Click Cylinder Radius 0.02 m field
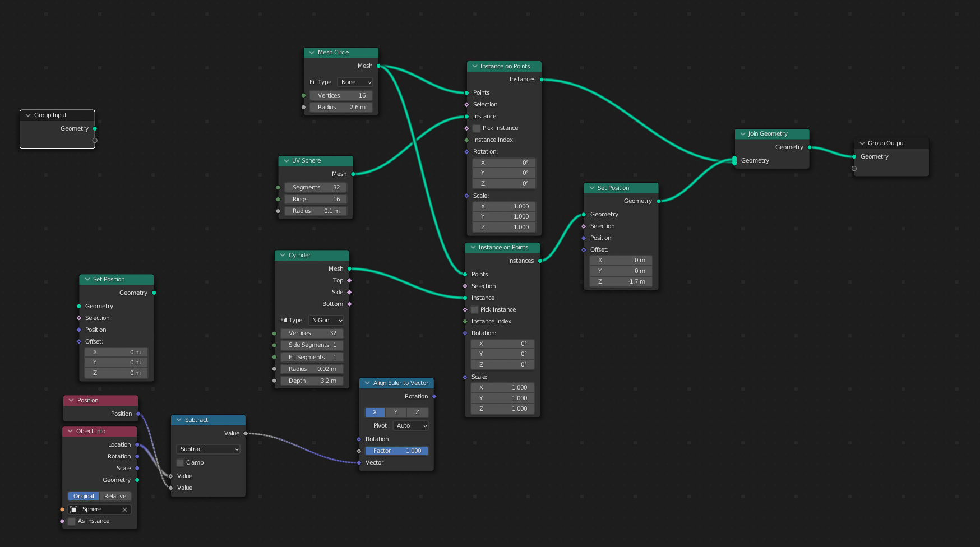 312,369
